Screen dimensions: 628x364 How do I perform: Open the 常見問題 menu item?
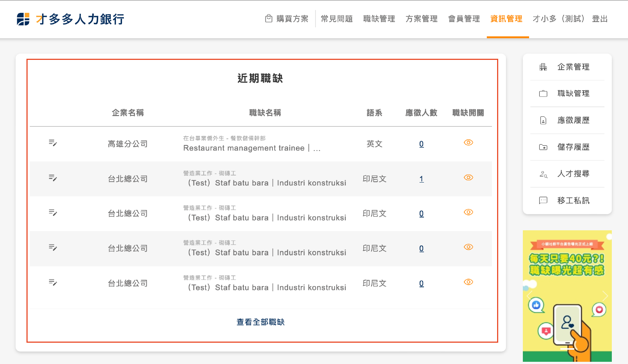[336, 19]
